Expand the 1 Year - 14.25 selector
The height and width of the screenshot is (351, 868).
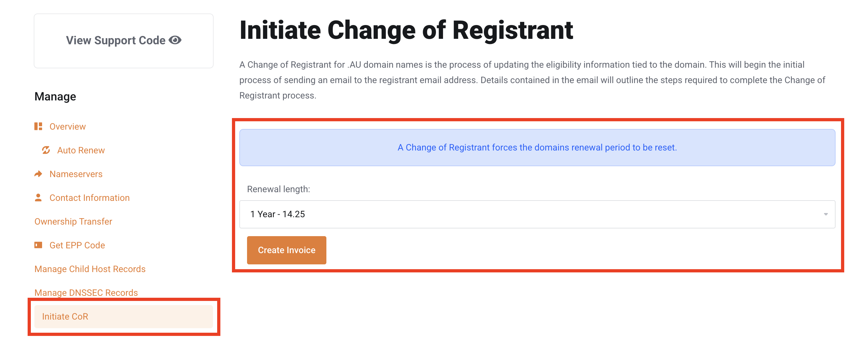(x=537, y=214)
